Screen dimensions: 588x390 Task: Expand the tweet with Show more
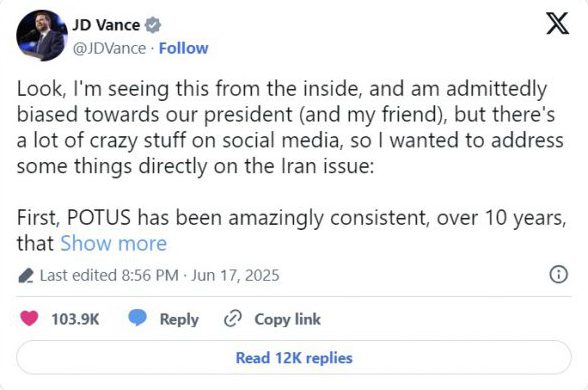point(114,243)
